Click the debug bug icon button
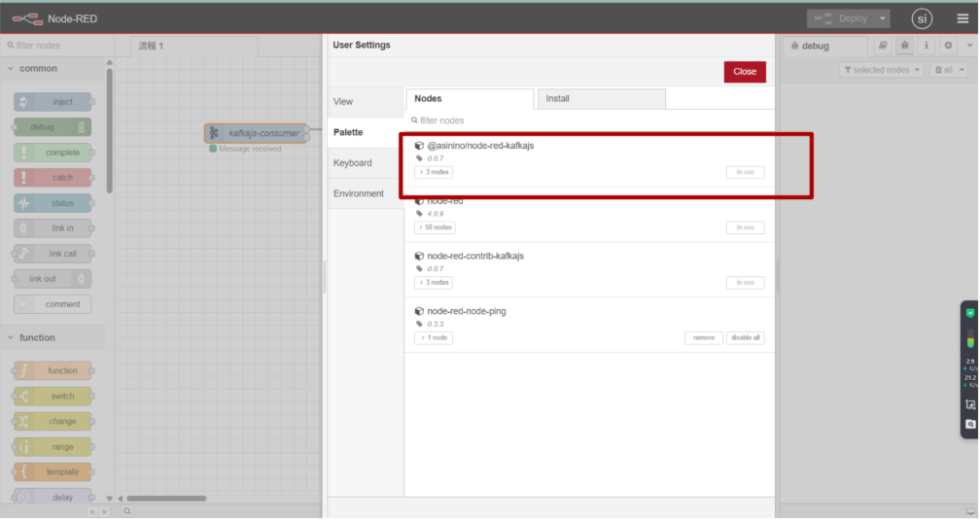This screenshot has width=980, height=520. click(904, 46)
